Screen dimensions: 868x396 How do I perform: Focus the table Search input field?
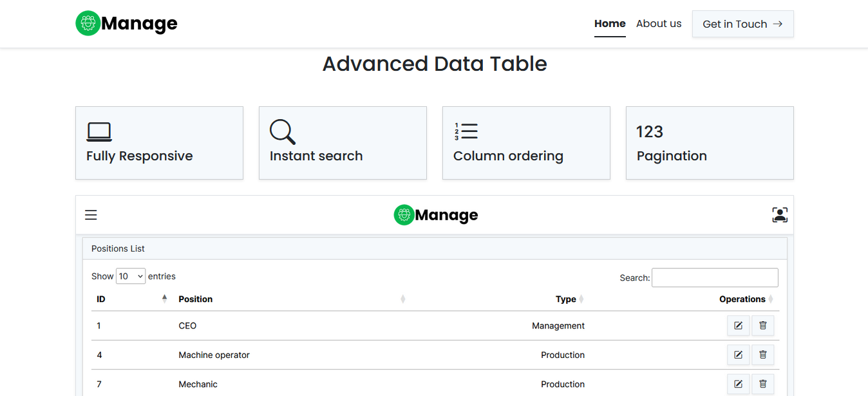[x=715, y=278]
